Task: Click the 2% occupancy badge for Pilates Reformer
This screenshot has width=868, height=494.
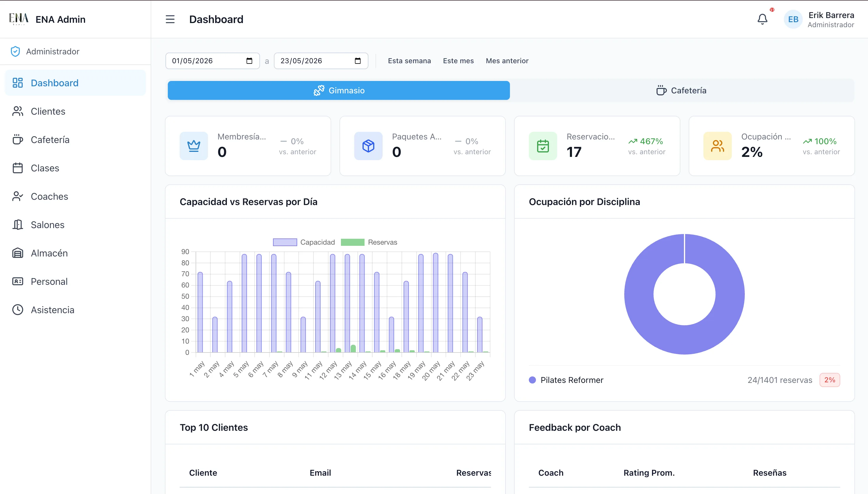Action: point(830,380)
